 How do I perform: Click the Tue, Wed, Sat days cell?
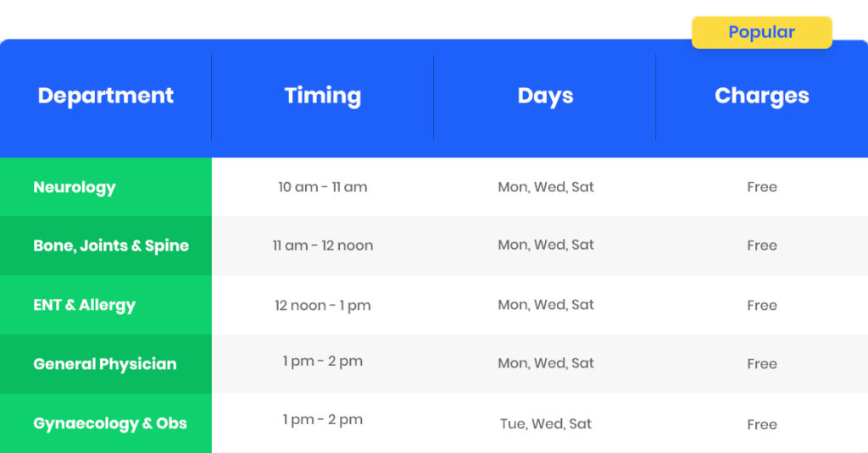point(546,423)
